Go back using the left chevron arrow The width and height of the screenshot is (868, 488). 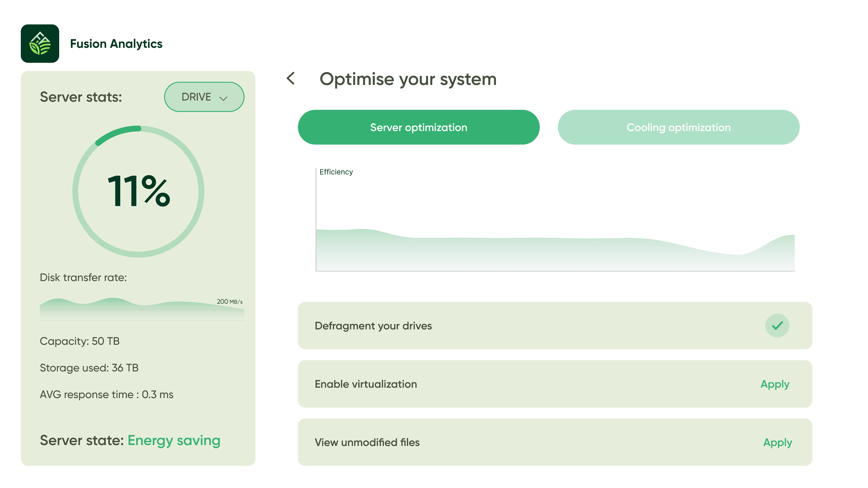pyautogui.click(x=291, y=78)
